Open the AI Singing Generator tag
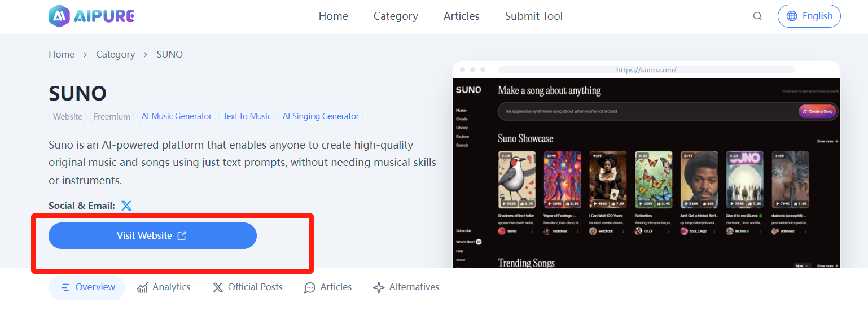 321,116
